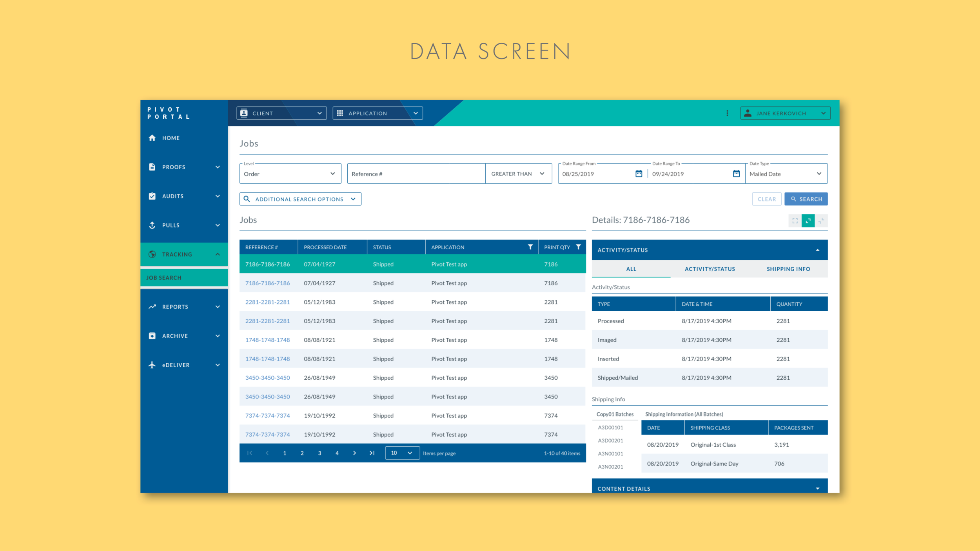The image size is (980, 551).
Task: Go to the last page of jobs
Action: [372, 453]
